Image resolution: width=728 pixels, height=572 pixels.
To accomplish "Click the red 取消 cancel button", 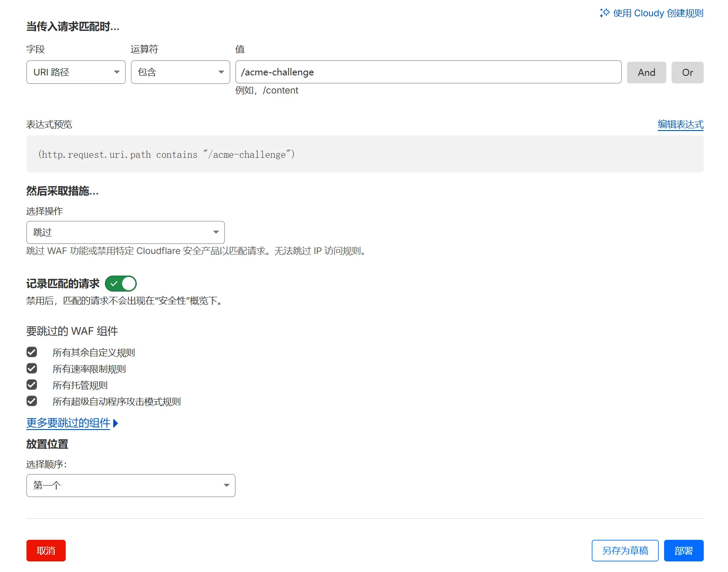I will [x=46, y=551].
